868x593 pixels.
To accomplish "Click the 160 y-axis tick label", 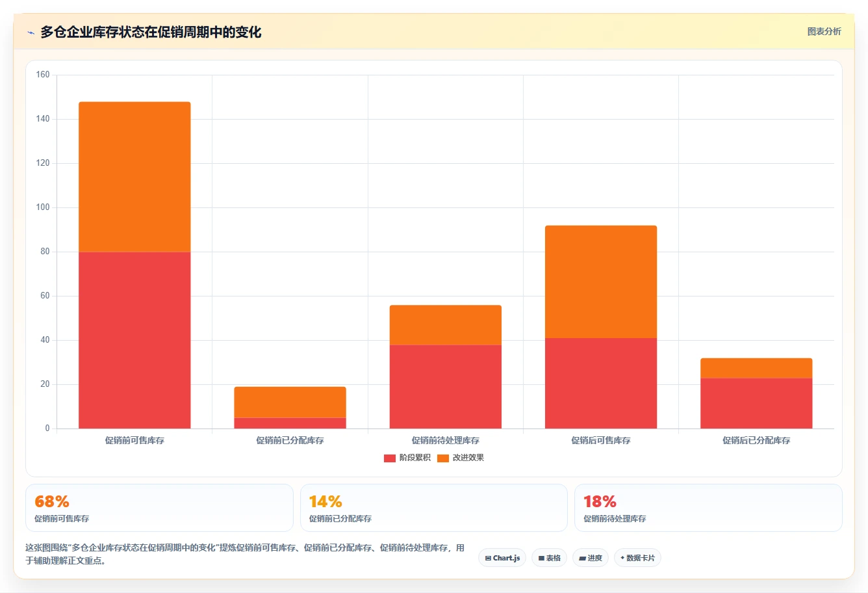I will 43,75.
